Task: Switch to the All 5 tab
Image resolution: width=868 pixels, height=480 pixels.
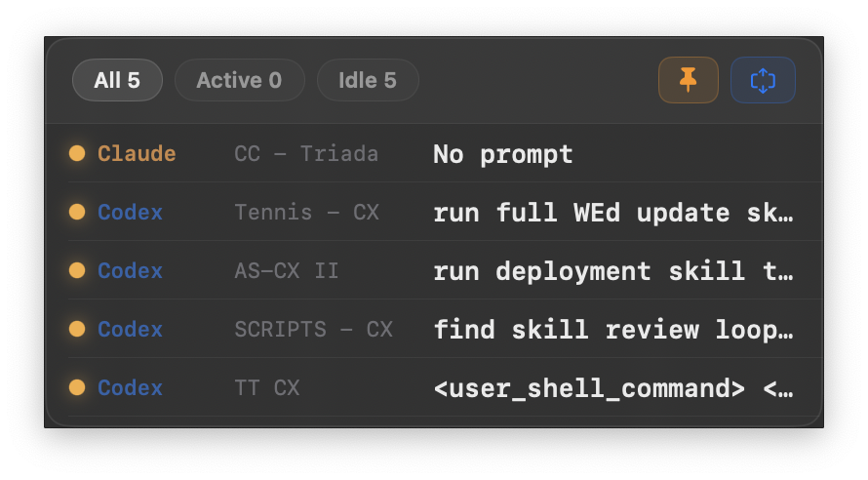Action: tap(117, 80)
